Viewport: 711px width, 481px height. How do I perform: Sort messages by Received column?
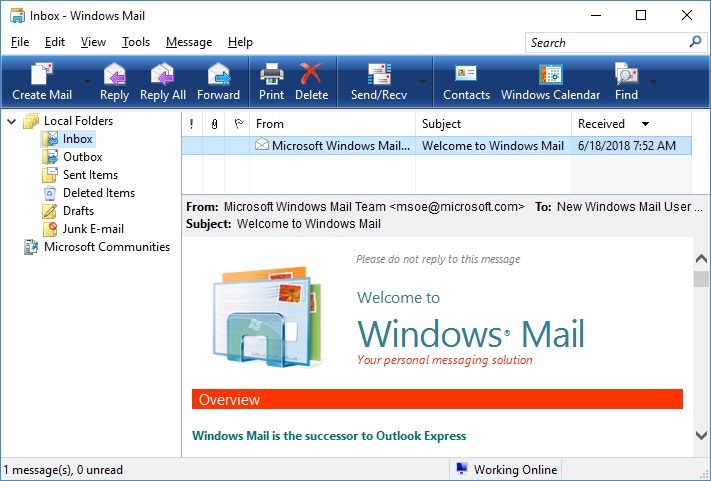point(631,124)
